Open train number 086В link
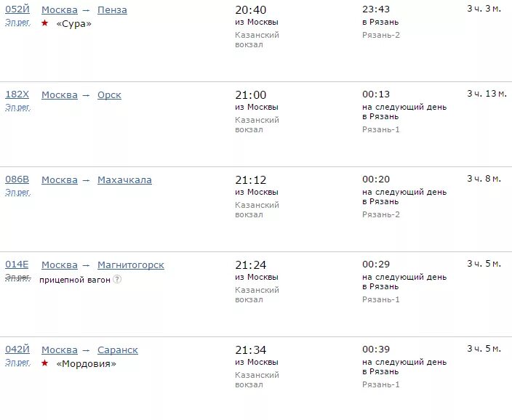The width and height of the screenshot is (512, 420). [x=17, y=179]
